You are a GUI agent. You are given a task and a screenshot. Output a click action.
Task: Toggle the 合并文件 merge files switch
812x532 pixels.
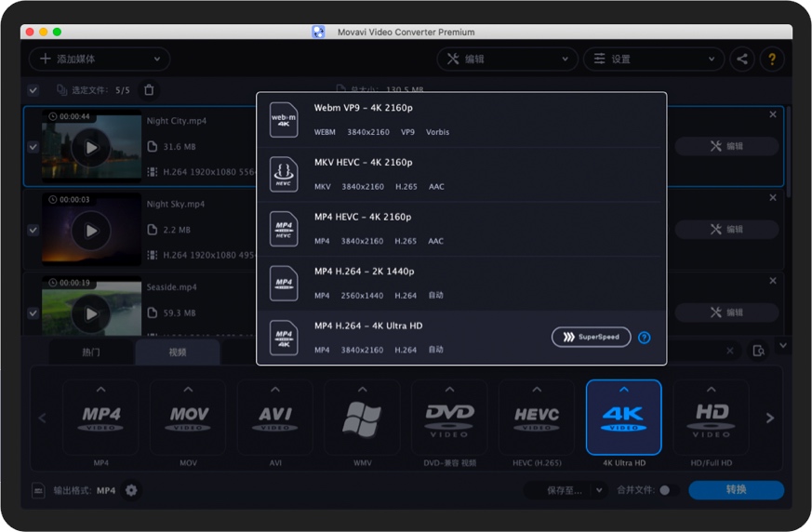(x=669, y=490)
